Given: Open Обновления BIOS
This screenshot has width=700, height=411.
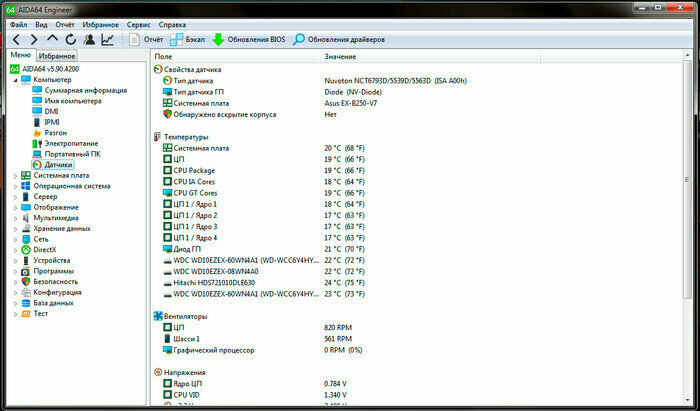Looking at the screenshot, I should pos(249,40).
